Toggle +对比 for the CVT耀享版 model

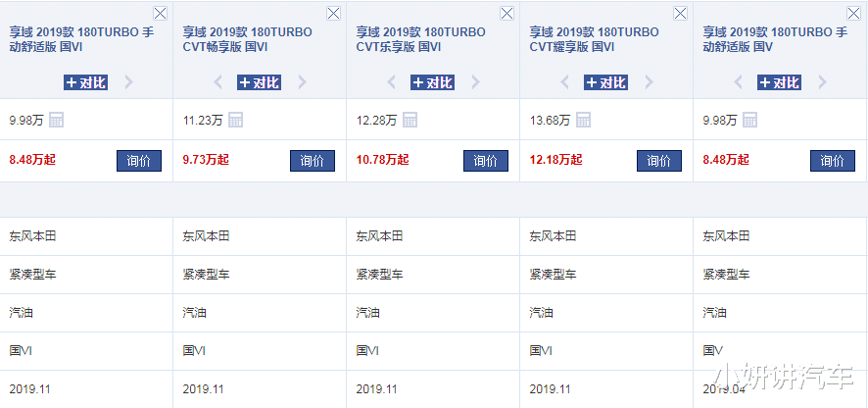coord(605,82)
